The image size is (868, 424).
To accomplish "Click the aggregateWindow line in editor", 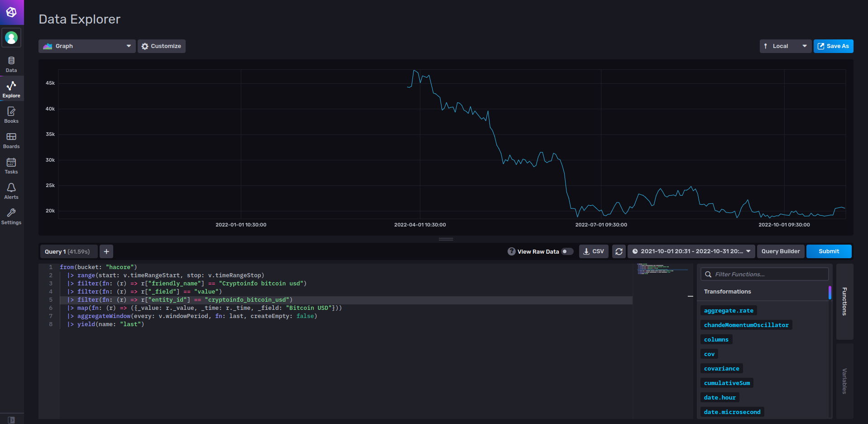I will point(192,316).
